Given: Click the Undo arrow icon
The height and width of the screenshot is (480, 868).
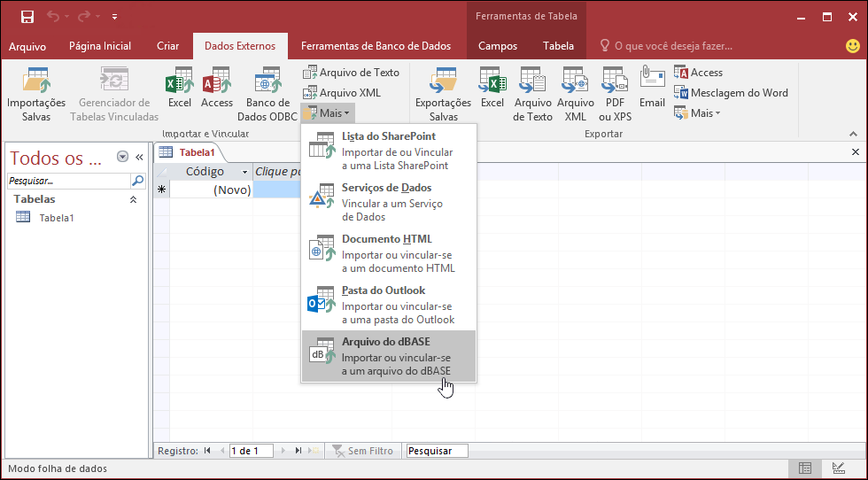Looking at the screenshot, I should [53, 17].
